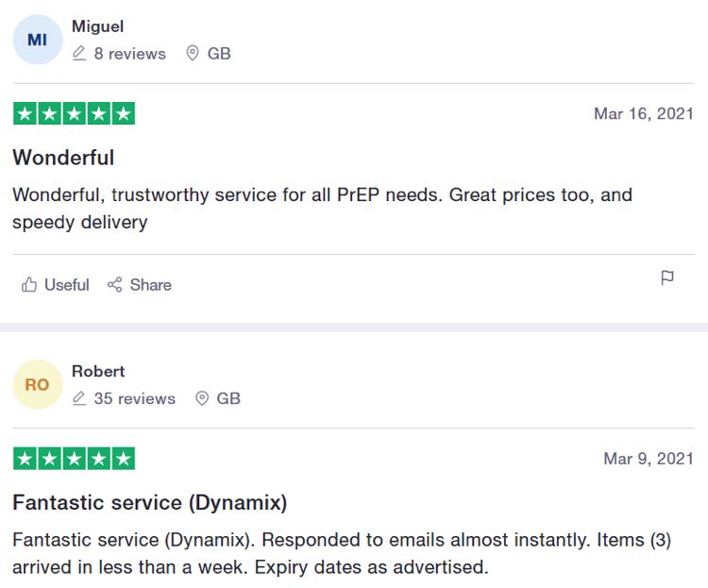Click Robert's RO avatar circle
This screenshot has width=708, height=588.
(38, 385)
